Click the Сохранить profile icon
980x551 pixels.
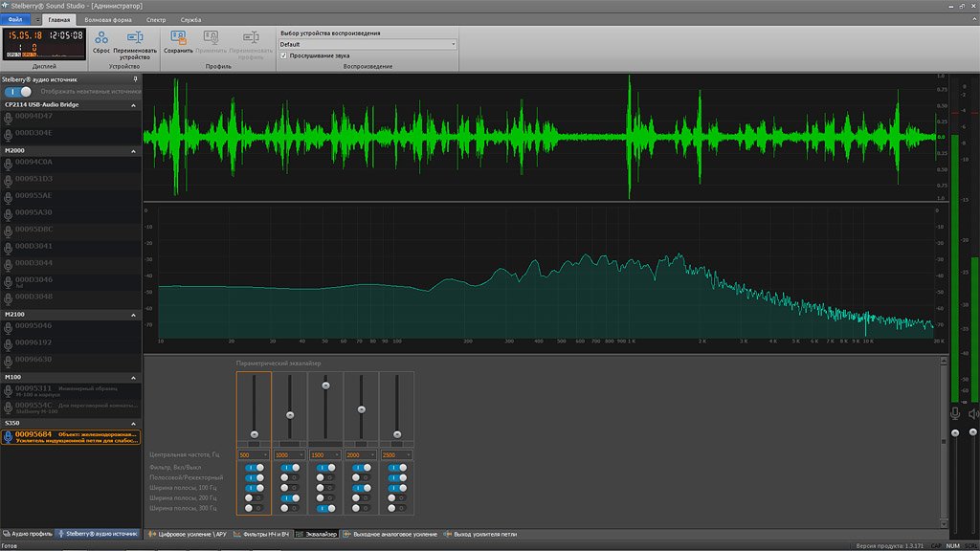pos(178,37)
